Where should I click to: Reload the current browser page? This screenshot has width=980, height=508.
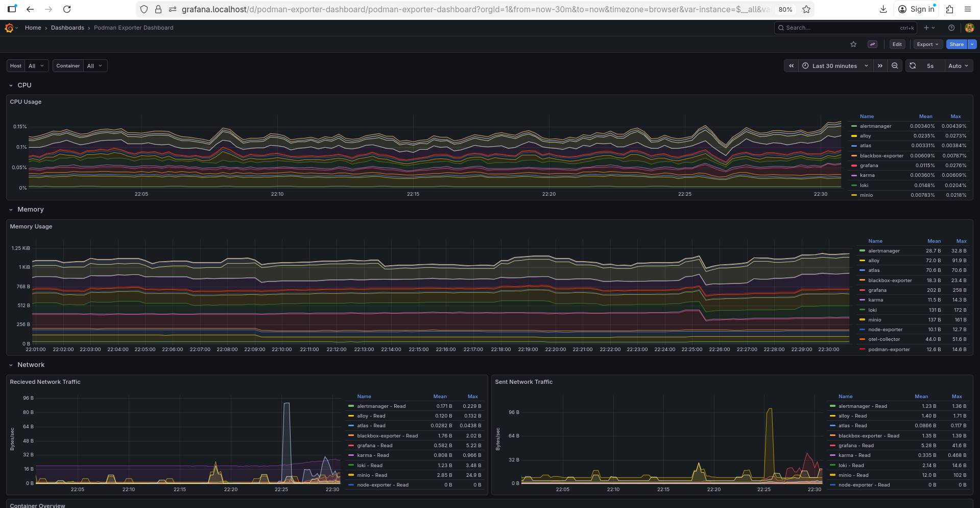point(67,9)
